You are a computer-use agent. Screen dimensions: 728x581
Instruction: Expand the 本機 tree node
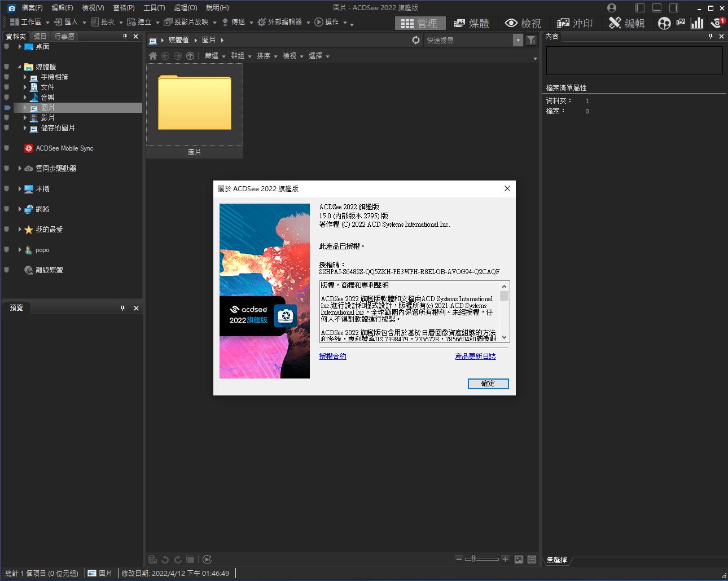[20, 189]
